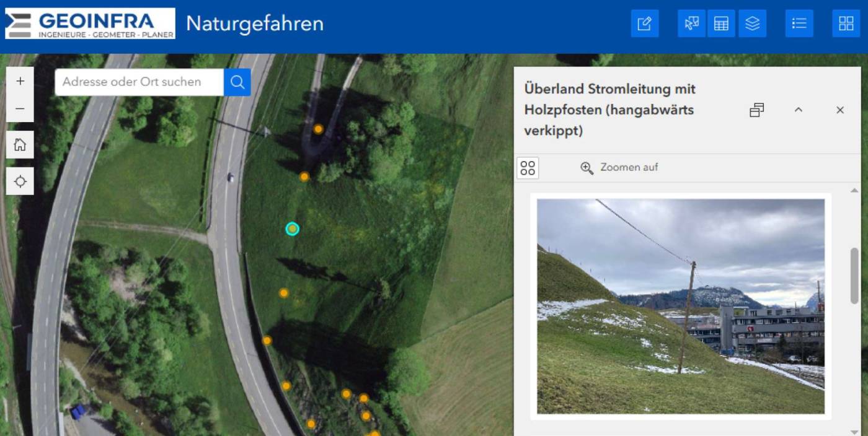
Task: Click the Adresse oder Ort suchen field
Action: coord(136,82)
